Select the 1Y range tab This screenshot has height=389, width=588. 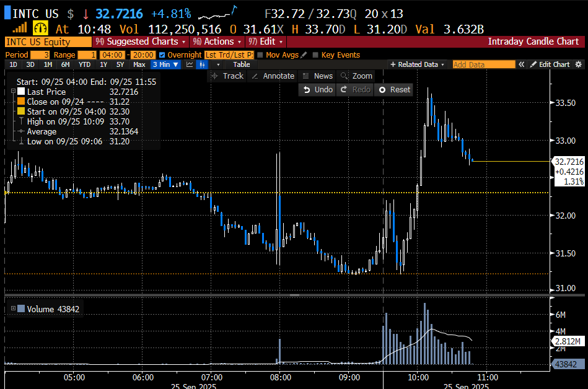click(x=103, y=64)
